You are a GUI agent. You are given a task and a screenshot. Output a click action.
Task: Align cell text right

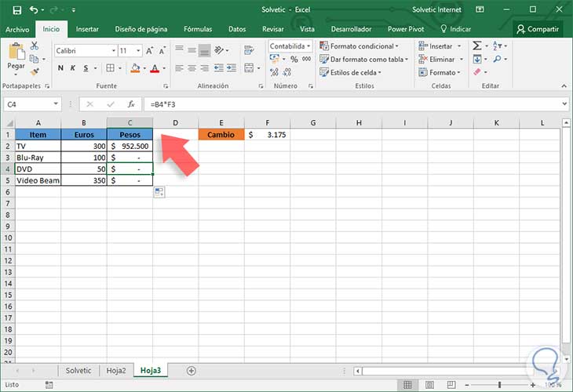click(205, 68)
